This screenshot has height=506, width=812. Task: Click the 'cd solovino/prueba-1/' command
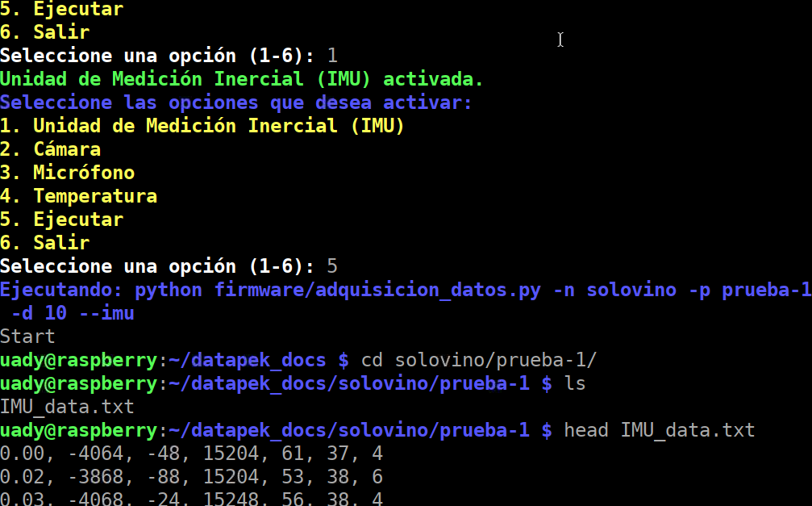click(479, 360)
